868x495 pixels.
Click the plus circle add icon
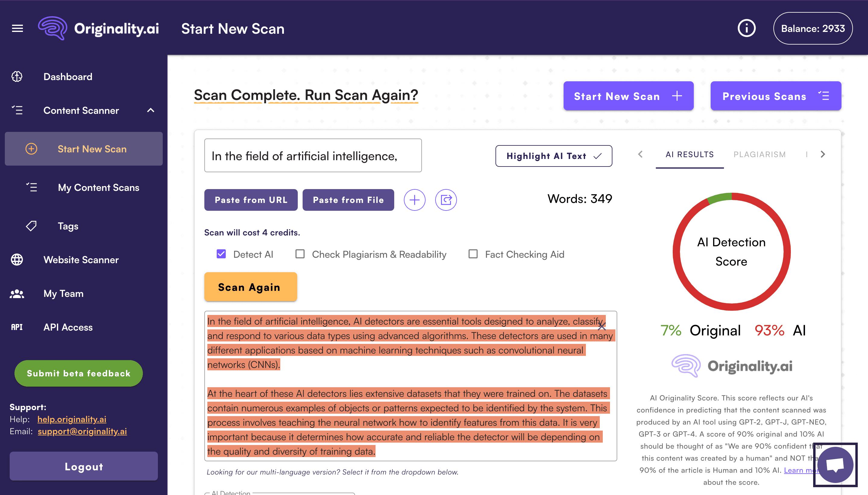tap(414, 200)
